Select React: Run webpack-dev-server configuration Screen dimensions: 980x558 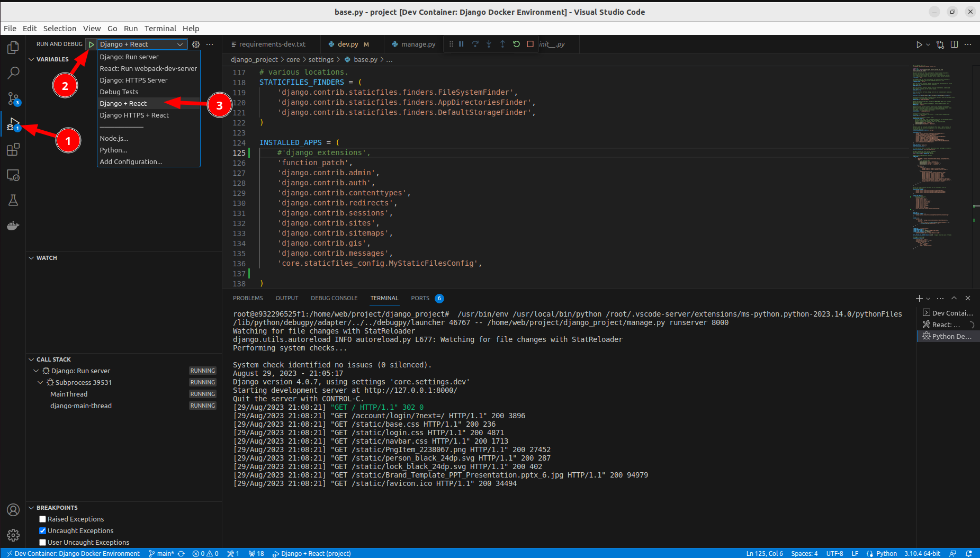[x=149, y=68]
